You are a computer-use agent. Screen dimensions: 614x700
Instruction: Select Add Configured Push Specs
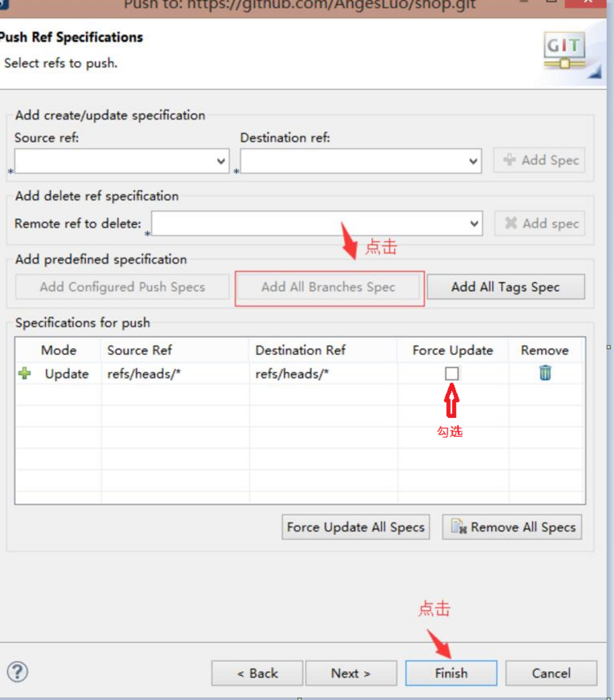coord(121,286)
